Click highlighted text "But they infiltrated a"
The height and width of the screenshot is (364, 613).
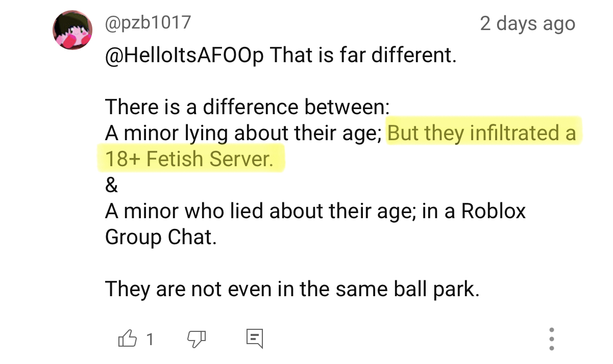pyautogui.click(x=482, y=134)
